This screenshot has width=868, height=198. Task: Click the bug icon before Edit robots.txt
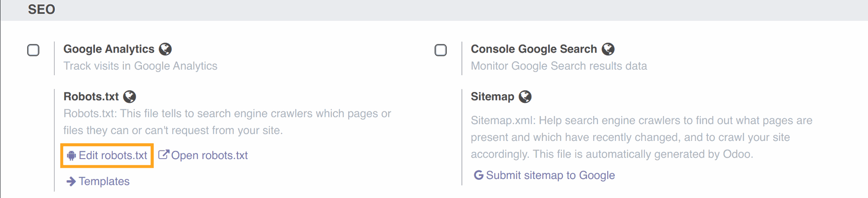pos(71,156)
